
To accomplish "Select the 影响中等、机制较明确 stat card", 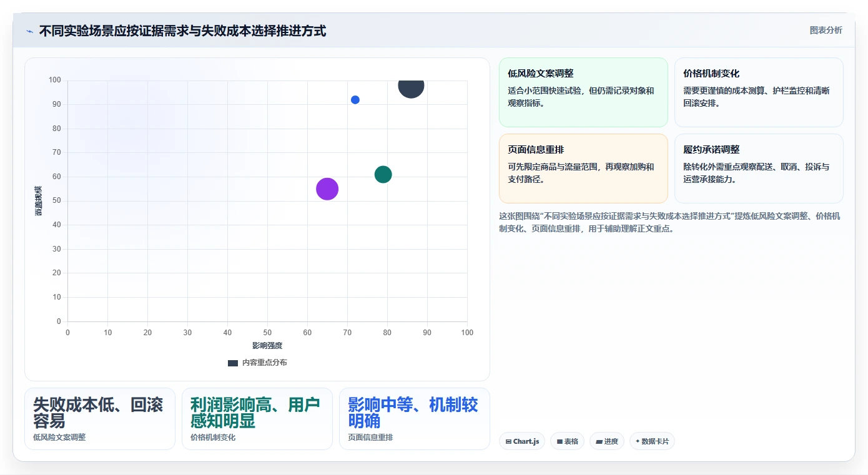I will (415, 419).
